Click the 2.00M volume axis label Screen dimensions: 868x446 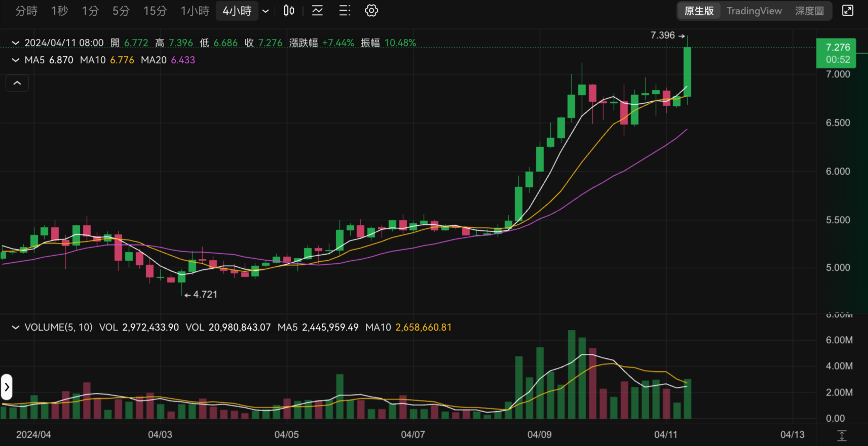839,392
